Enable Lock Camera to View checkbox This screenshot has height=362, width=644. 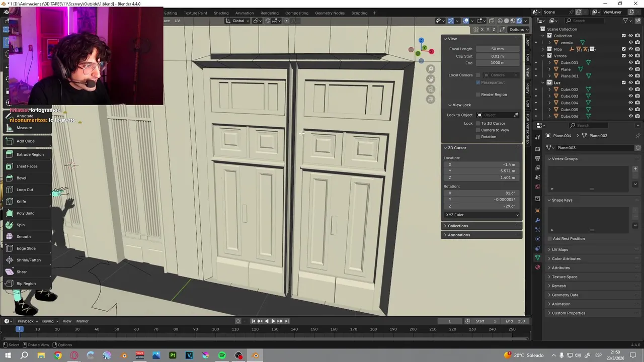478,130
